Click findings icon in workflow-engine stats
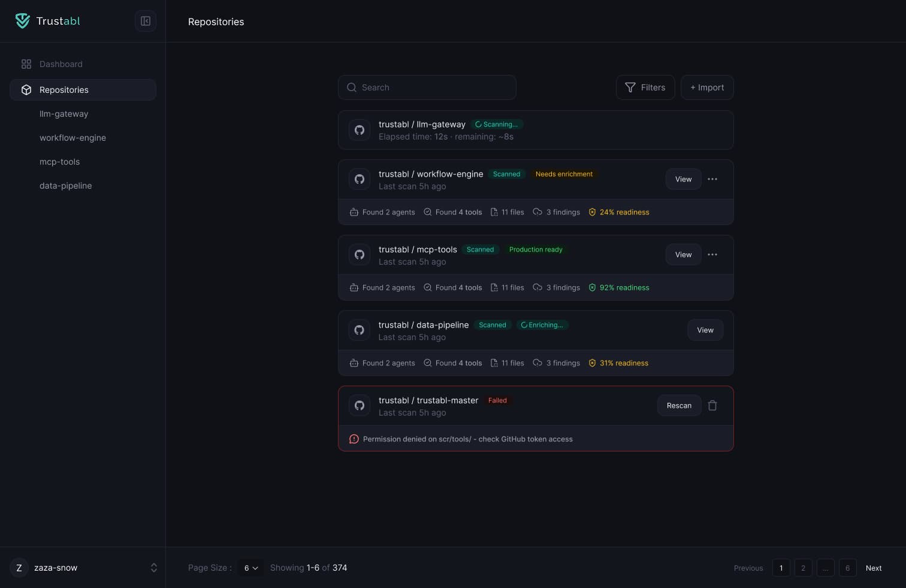Image resolution: width=906 pixels, height=588 pixels. (x=537, y=212)
